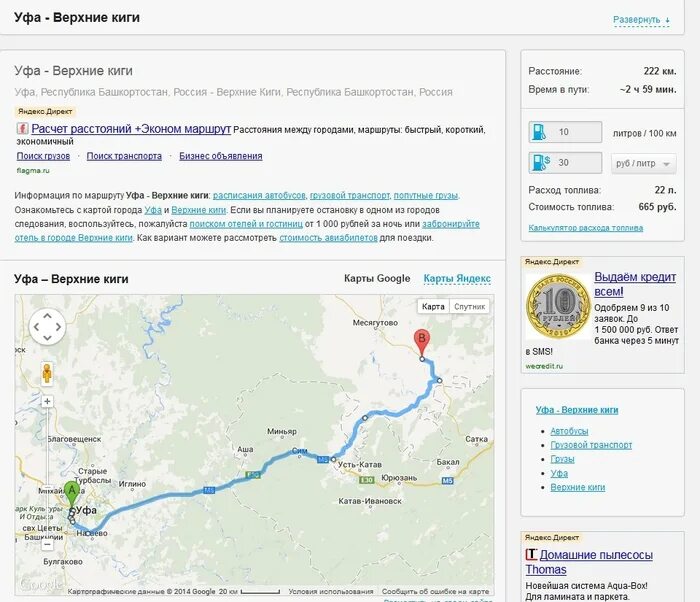Open попутные грузы link
Screen dimensions: 700x602
tap(425, 196)
